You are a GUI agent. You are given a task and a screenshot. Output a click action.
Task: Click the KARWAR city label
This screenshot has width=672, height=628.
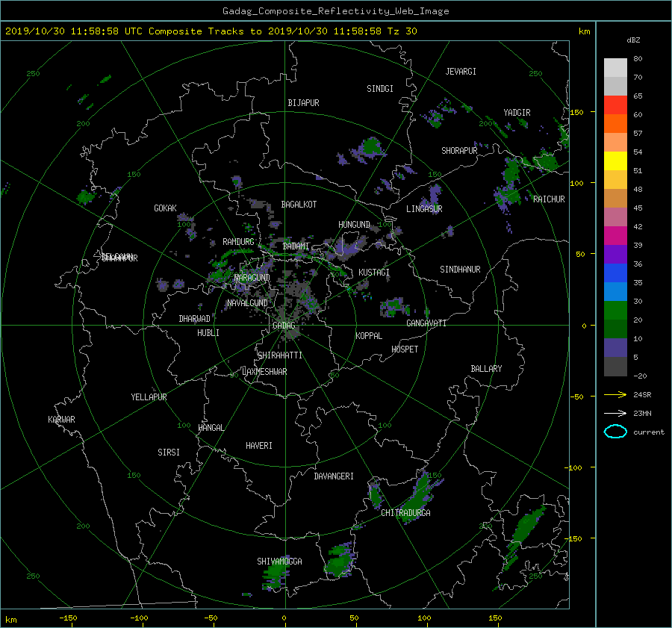(x=61, y=420)
